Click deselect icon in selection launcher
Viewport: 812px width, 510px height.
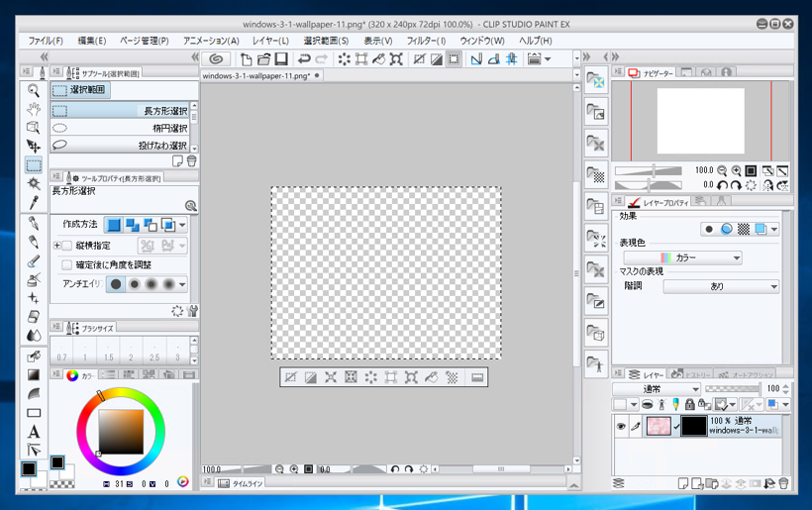(x=291, y=377)
